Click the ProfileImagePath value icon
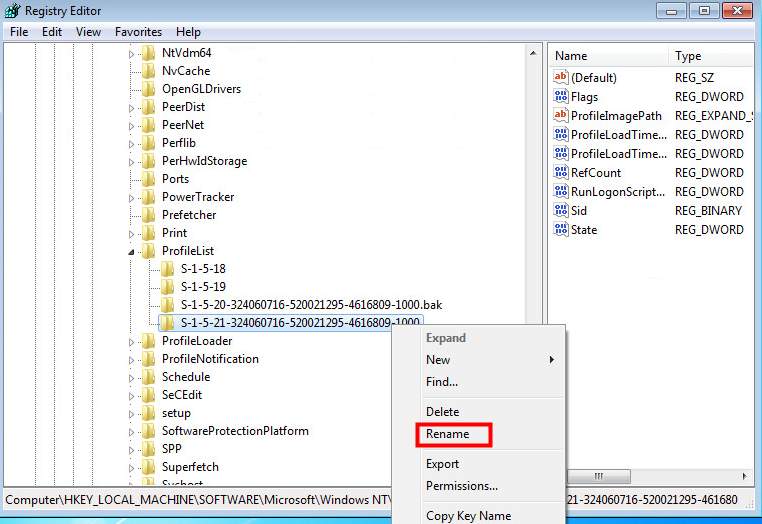The image size is (762, 524). click(x=561, y=115)
